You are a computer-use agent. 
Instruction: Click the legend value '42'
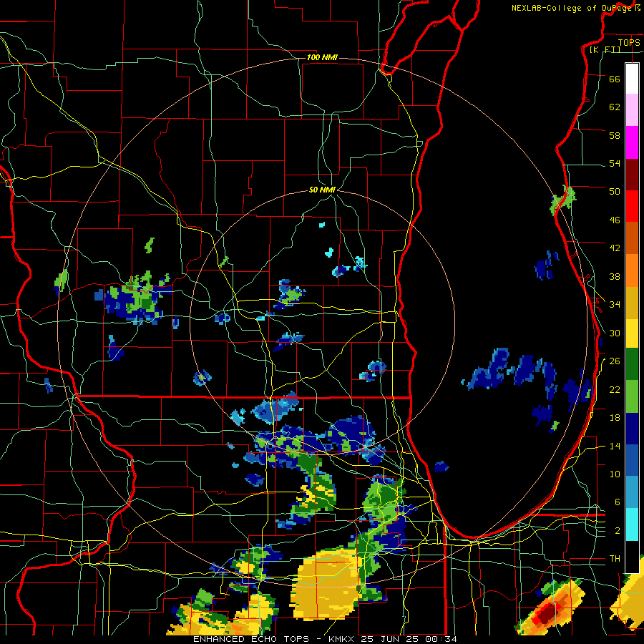(615, 248)
